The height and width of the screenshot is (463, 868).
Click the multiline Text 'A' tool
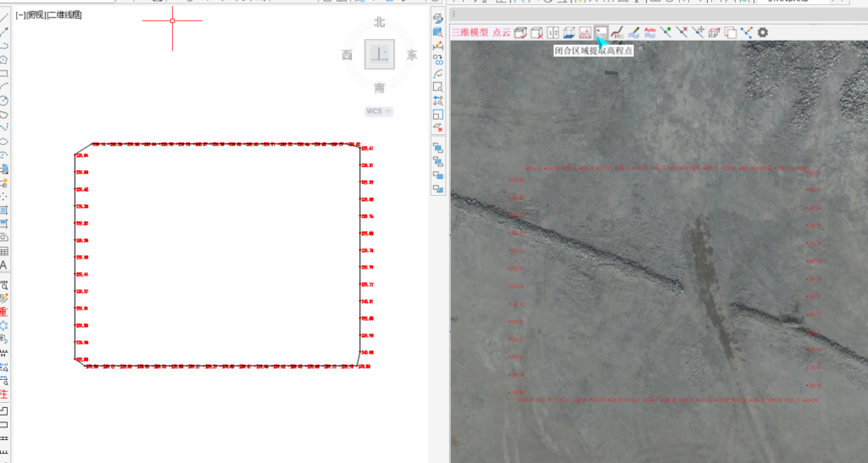(x=4, y=265)
